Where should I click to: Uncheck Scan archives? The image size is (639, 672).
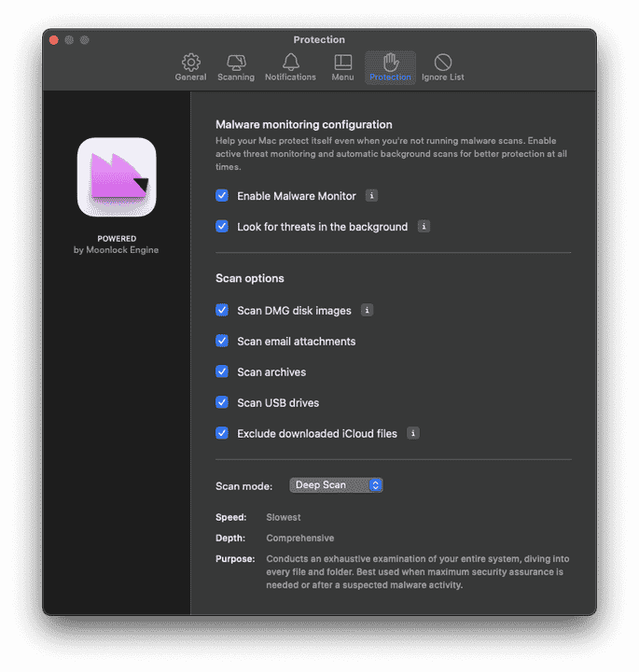coord(222,371)
